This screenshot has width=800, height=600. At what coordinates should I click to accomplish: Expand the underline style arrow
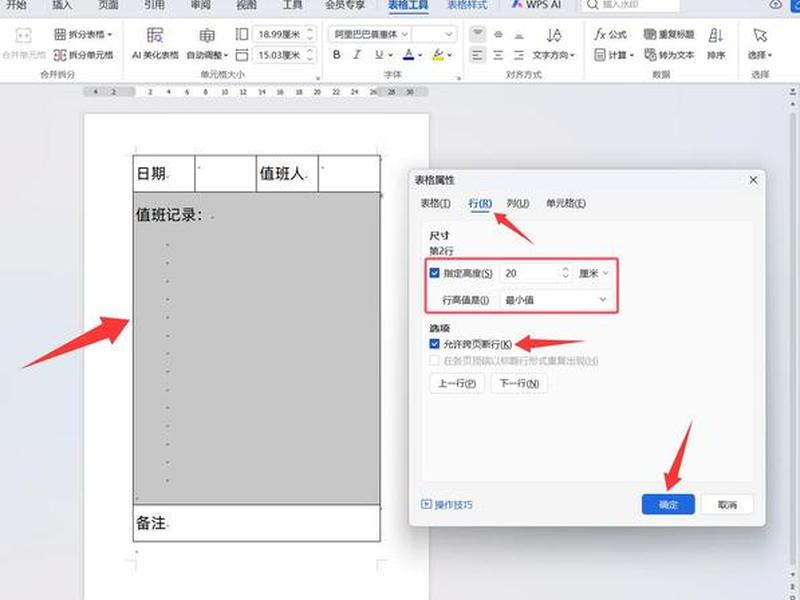coord(390,55)
